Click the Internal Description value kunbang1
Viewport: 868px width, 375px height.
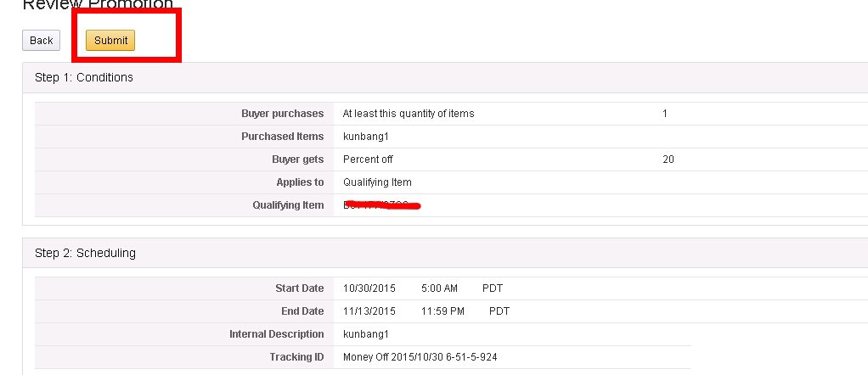(366, 334)
